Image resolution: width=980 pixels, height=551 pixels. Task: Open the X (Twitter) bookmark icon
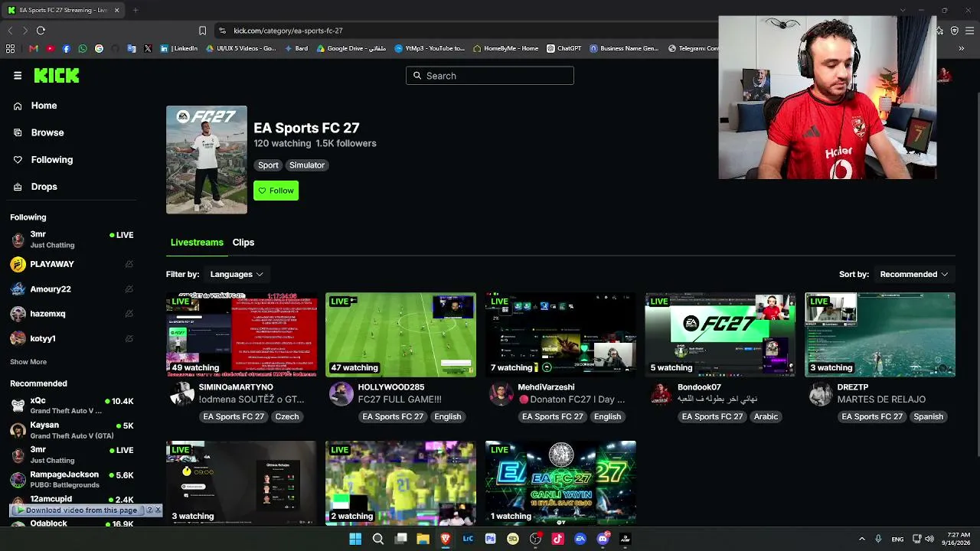pos(148,48)
